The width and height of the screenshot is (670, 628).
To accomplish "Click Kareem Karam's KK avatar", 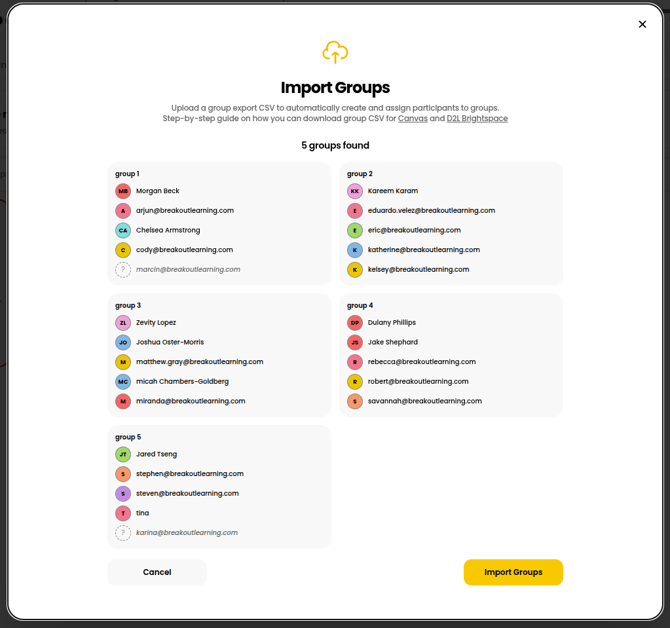I will pos(355,191).
